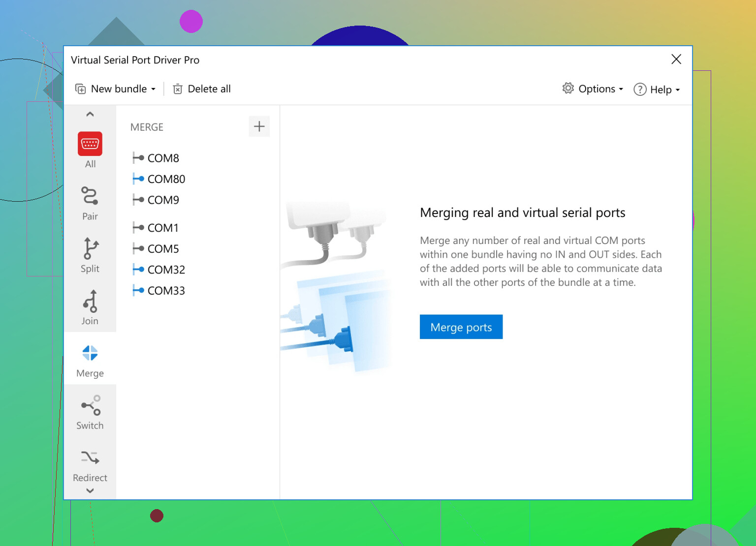Open the Options menu
Image resolution: width=756 pixels, height=546 pixels.
tap(593, 89)
